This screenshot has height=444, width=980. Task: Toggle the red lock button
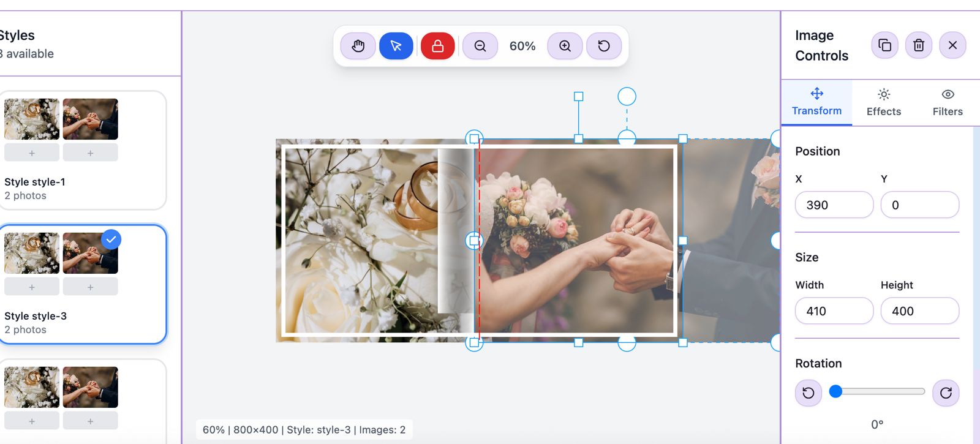tap(438, 46)
